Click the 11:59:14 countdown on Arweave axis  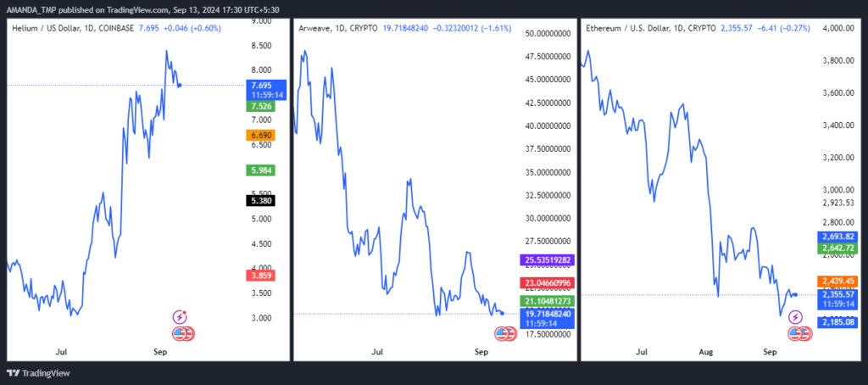(x=542, y=323)
